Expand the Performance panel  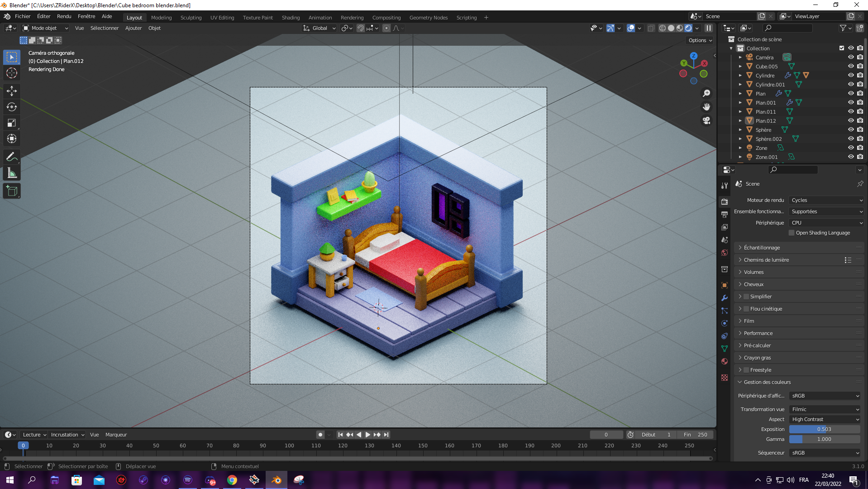pyautogui.click(x=799, y=333)
